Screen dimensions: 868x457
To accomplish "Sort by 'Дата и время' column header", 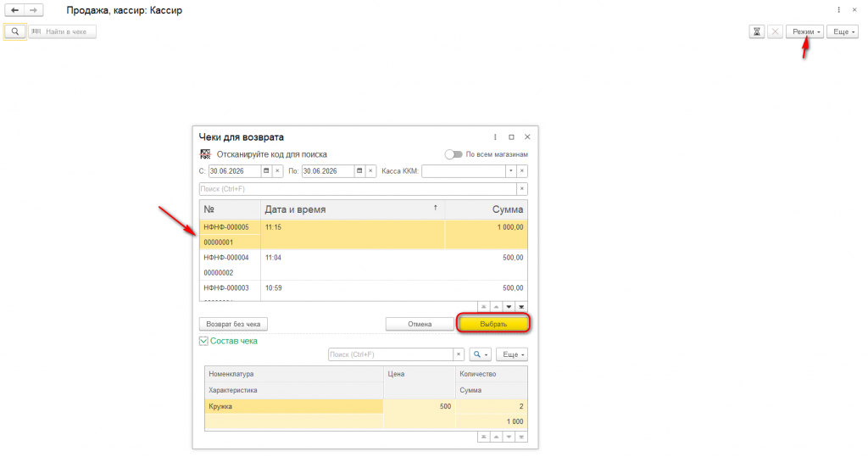I will click(352, 209).
